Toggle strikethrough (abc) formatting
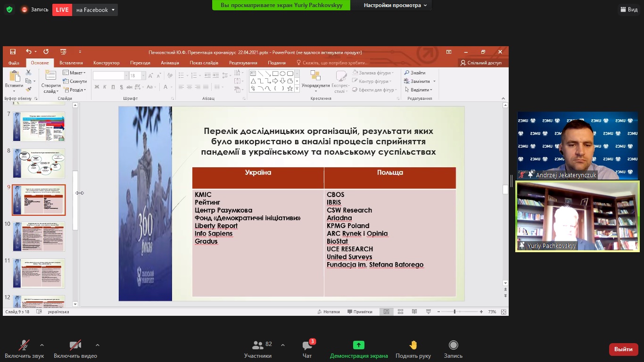 (130, 87)
